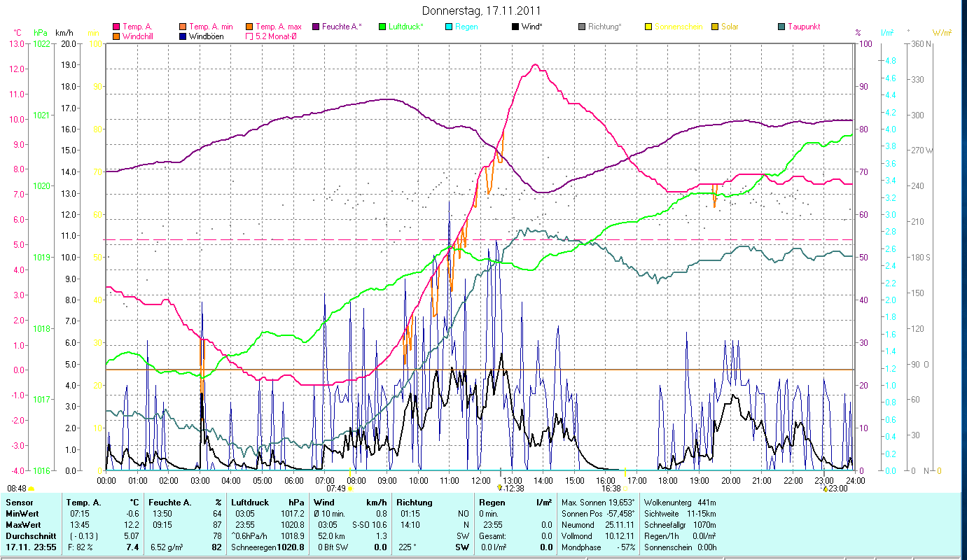Click the Feuchte A. legend label
Viewport: 967px width, 560px height.
[342, 27]
